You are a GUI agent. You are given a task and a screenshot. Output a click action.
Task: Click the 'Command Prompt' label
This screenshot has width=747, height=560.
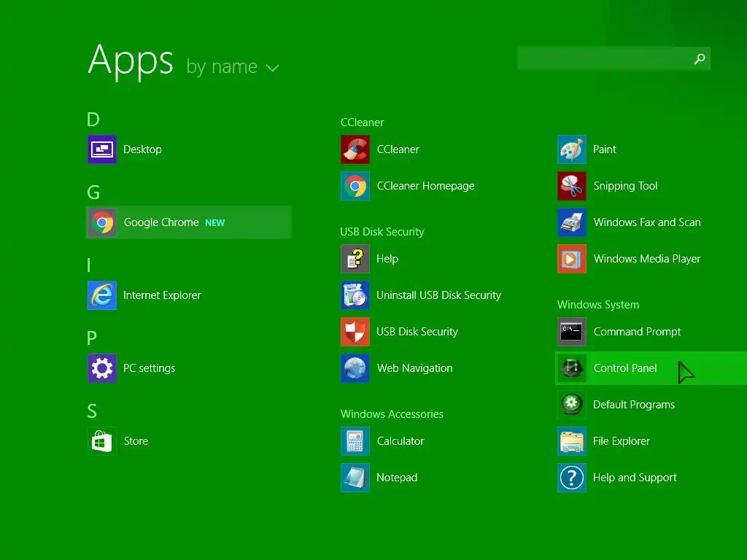coord(637,332)
